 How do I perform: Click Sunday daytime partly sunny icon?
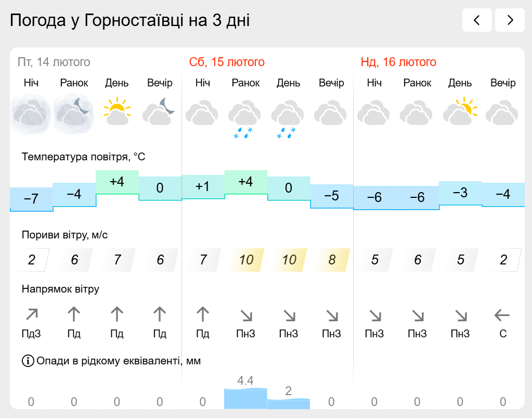[x=460, y=111]
